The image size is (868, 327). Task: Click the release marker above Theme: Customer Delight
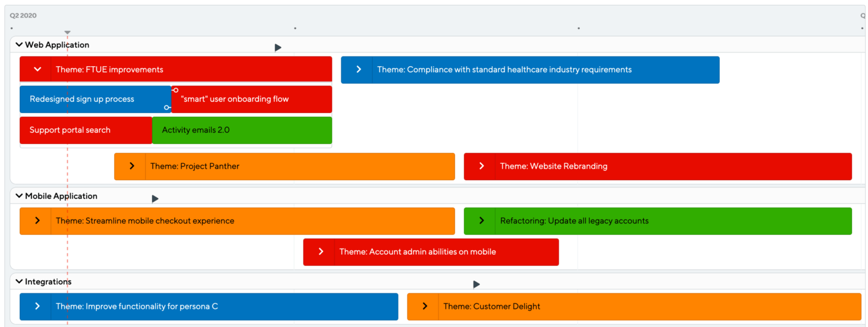click(x=476, y=284)
